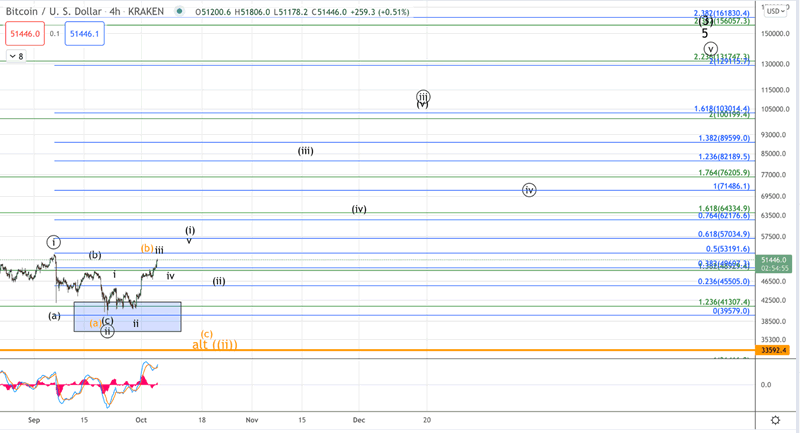Select circled wave v label near top right

coord(711,48)
